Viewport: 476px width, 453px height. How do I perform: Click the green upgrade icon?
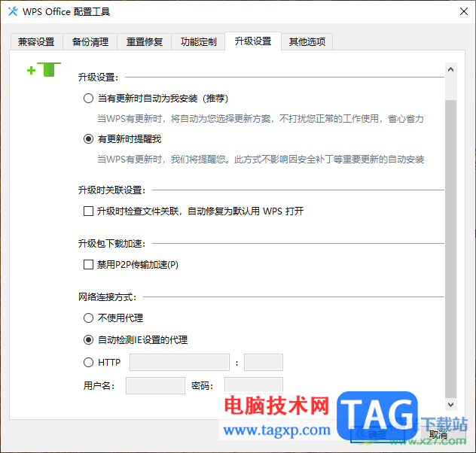point(44,69)
